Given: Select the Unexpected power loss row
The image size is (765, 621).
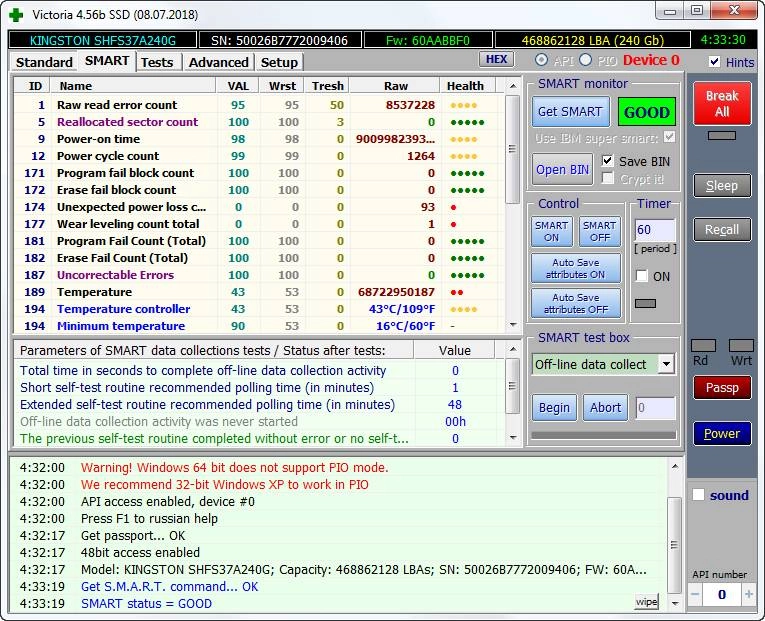Looking at the screenshot, I should (x=259, y=207).
